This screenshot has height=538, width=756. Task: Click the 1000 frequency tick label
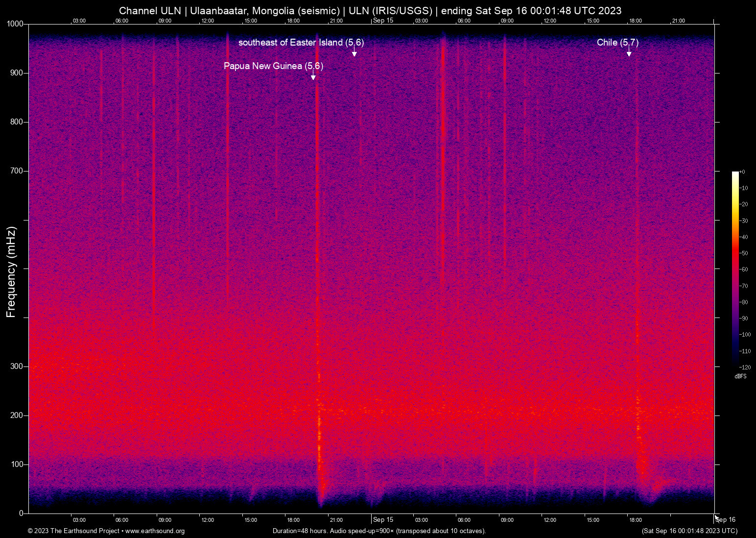[x=15, y=24]
